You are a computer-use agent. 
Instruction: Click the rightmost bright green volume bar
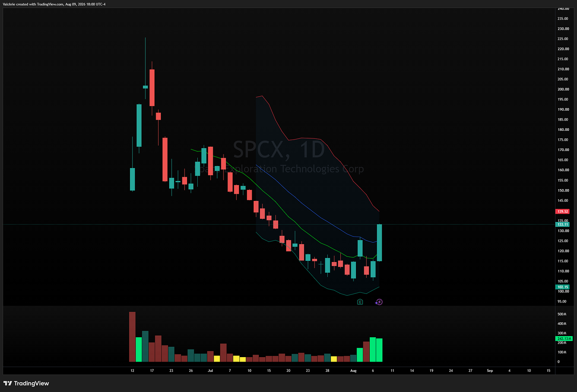click(x=379, y=350)
